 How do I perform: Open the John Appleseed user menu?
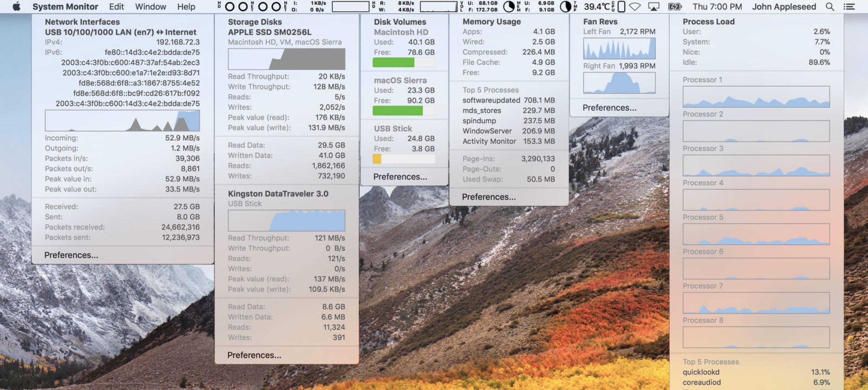click(784, 6)
